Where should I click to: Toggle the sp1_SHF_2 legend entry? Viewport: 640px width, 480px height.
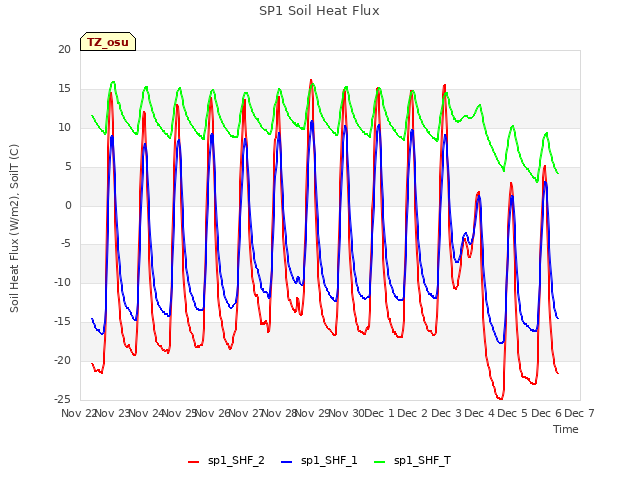coord(226,461)
